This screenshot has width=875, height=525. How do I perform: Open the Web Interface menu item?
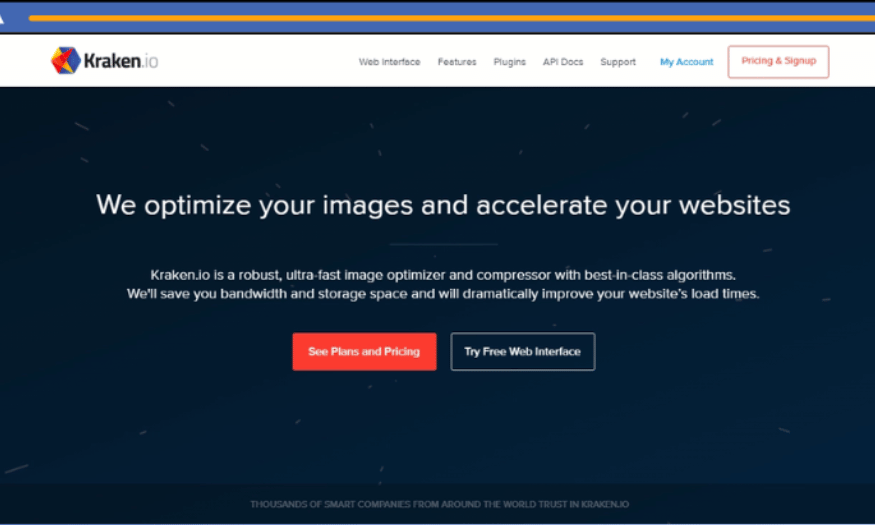(390, 62)
